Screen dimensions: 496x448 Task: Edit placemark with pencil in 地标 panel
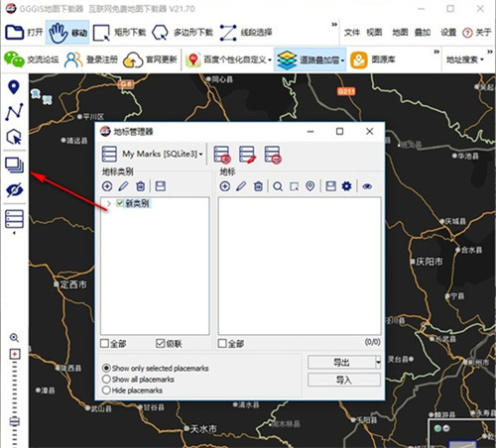241,186
